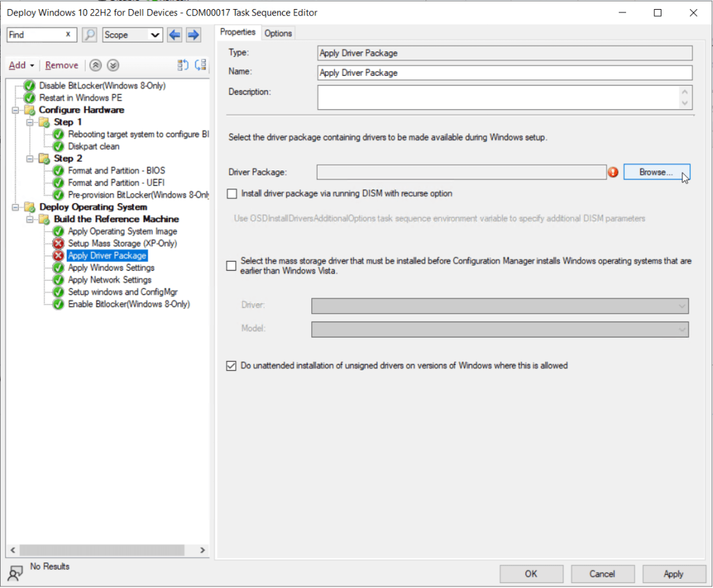Image resolution: width=713 pixels, height=588 pixels.
Task: Expand all steps with double-down chevron
Action: click(x=113, y=65)
